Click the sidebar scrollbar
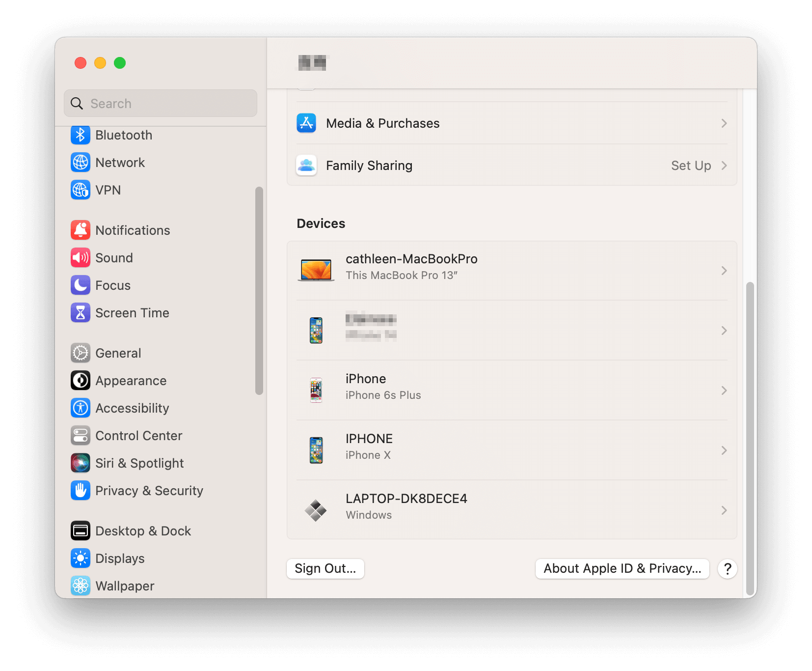 (x=259, y=291)
